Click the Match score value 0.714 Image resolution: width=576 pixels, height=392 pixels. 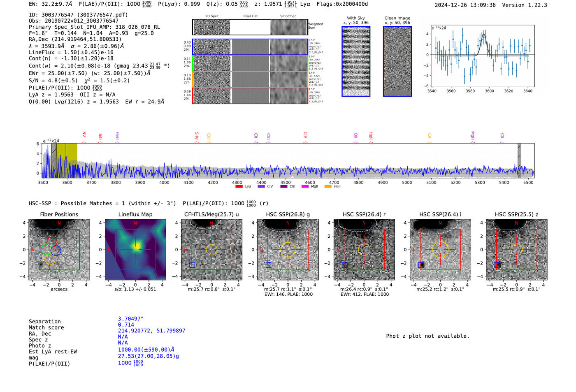click(126, 325)
